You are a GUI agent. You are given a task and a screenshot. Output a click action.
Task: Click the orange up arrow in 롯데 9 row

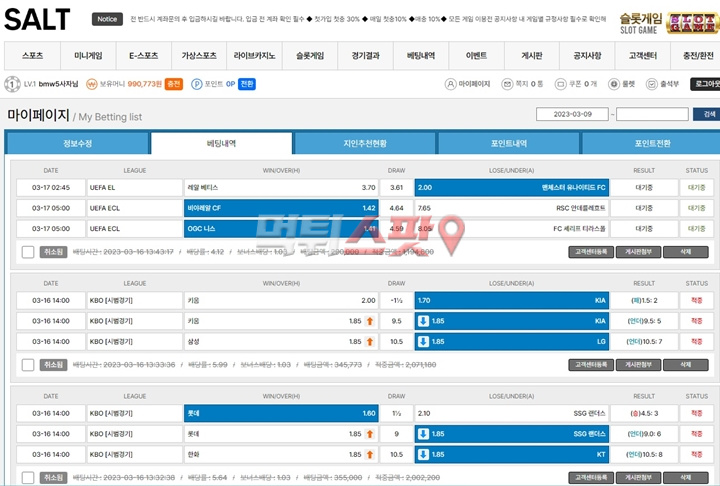370,434
